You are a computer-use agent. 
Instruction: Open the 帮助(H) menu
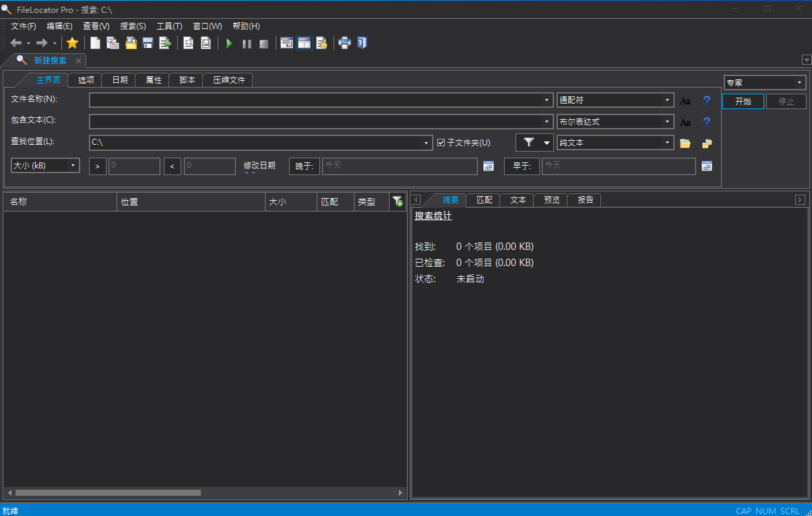(x=246, y=26)
